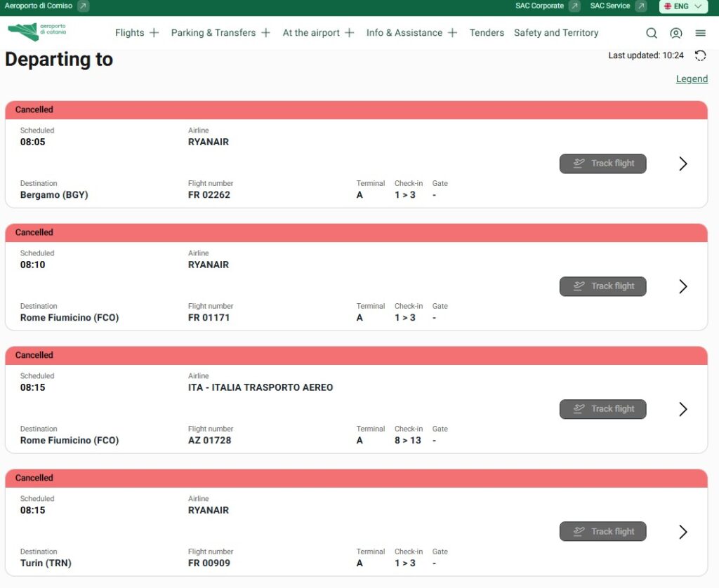Open details chevron for Turin flight

coord(682,532)
